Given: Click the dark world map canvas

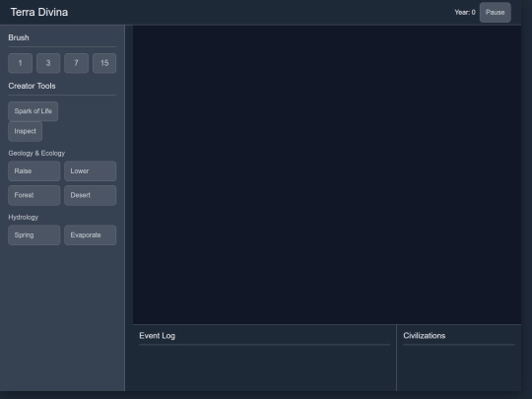Looking at the screenshot, I should click(x=327, y=174).
